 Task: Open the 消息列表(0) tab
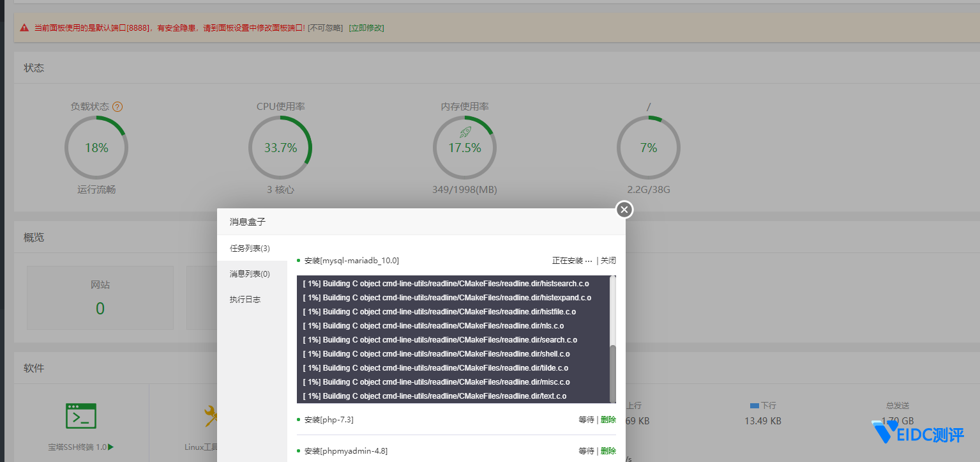[250, 273]
